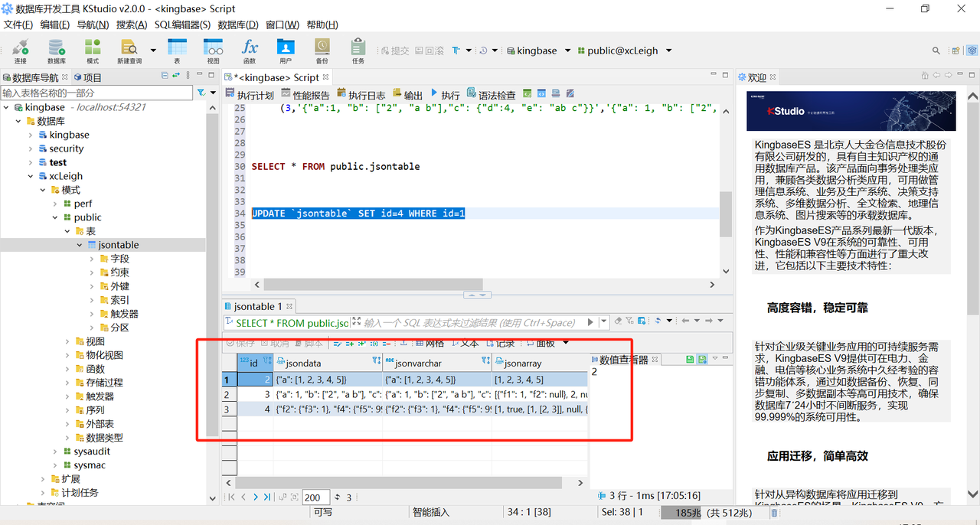Screen dimensions: 980x525
Task: Click the id column sort toggle icon
Action: coord(267,361)
